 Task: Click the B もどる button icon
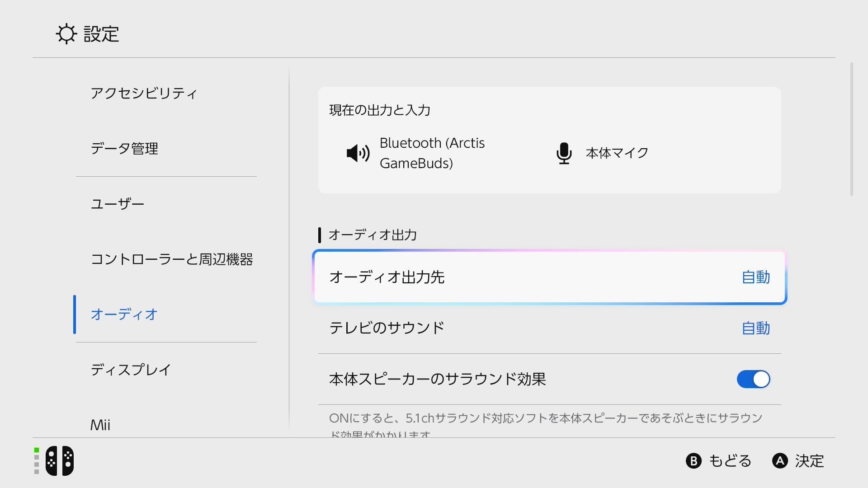pos(693,461)
